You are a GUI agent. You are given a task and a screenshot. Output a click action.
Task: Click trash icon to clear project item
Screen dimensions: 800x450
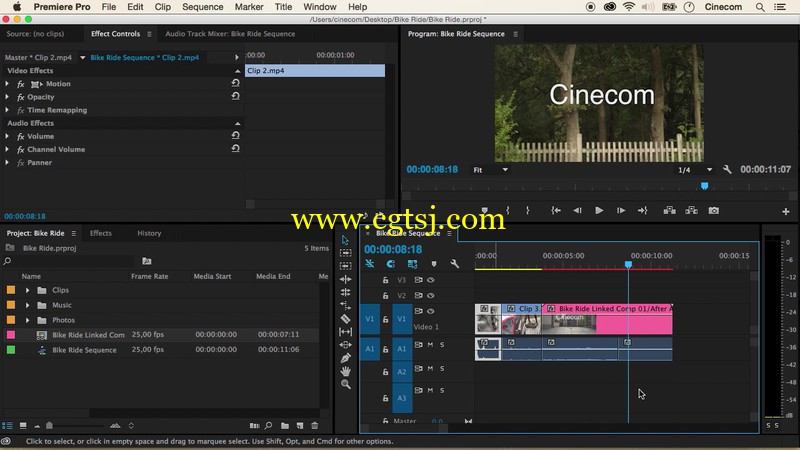coord(315,426)
